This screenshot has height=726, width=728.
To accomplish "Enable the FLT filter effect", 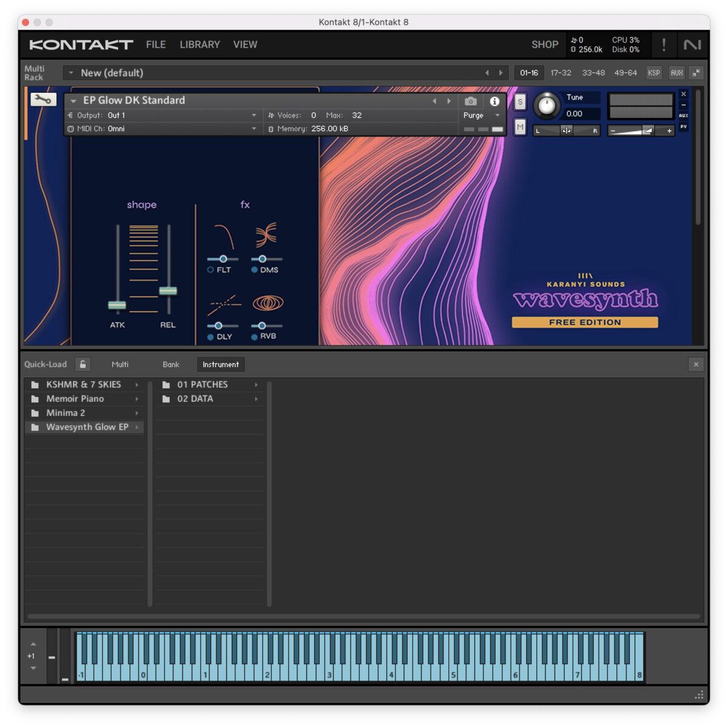I will [211, 270].
